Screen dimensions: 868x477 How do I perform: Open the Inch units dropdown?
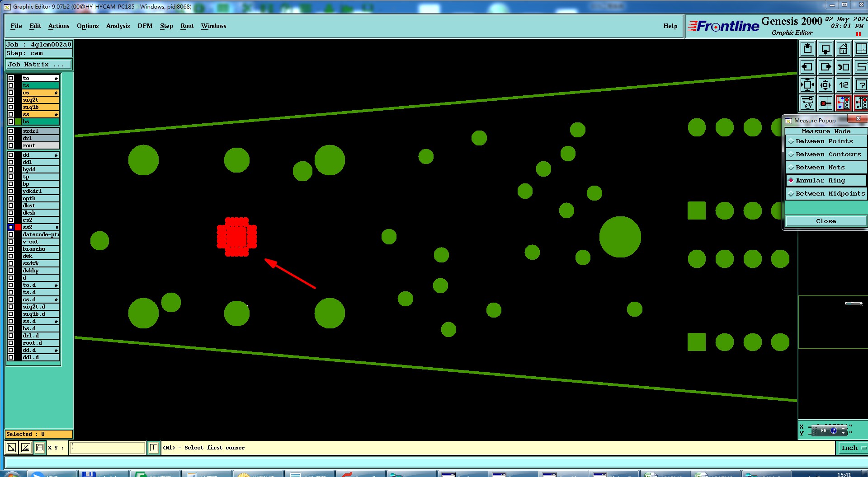click(x=853, y=448)
